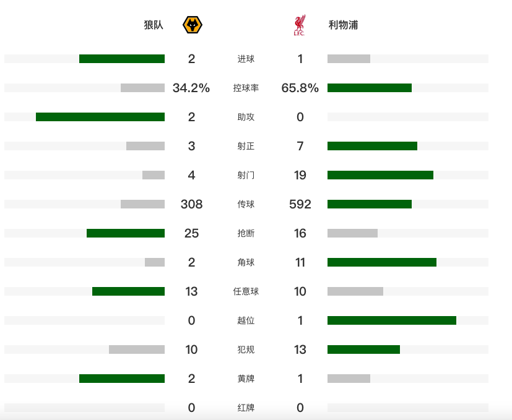Click Wolves' green 助攻 bar
The width and height of the screenshot is (512, 420).
click(100, 117)
